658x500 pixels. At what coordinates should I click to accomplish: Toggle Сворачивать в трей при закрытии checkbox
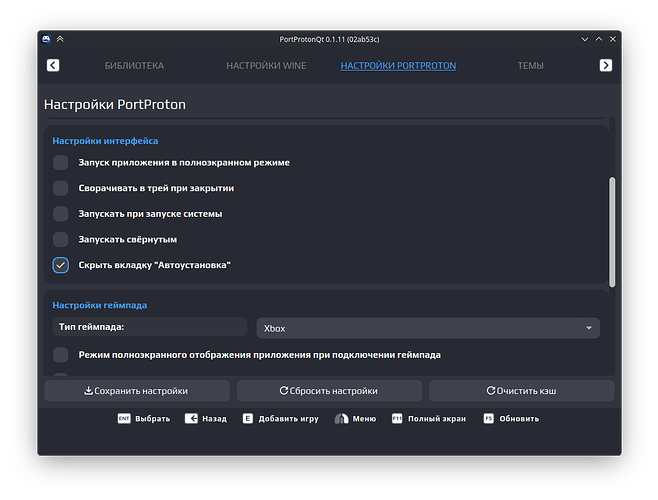click(61, 188)
